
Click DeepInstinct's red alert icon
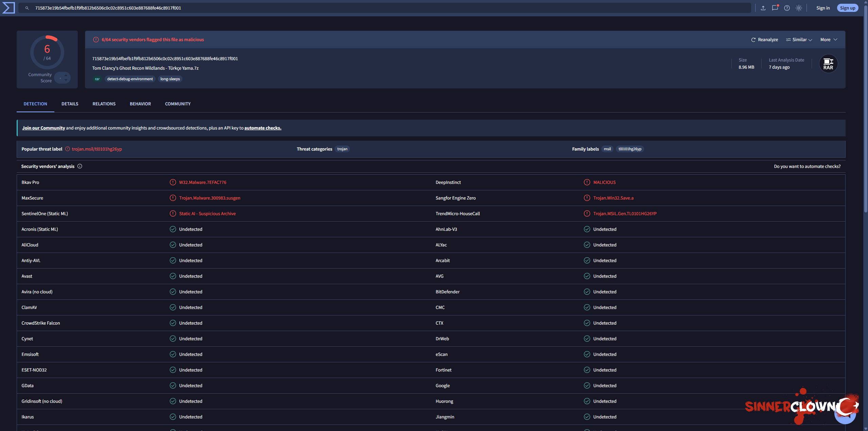click(x=587, y=182)
